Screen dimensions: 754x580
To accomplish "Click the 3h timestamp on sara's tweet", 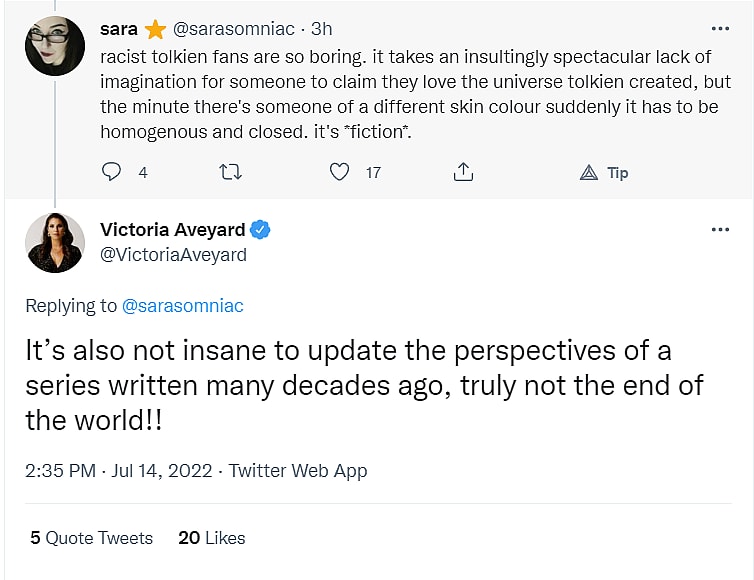I will [x=321, y=29].
